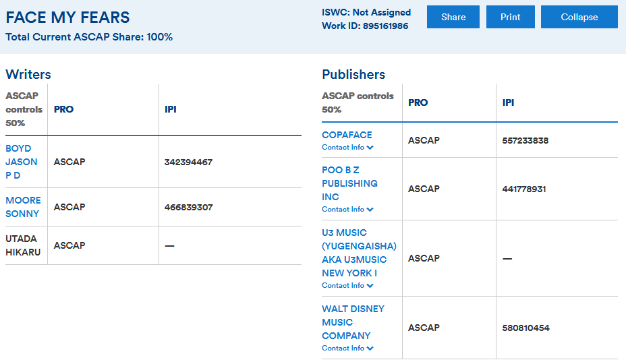The image size is (626, 364).
Task: Expand Contact Info under U3 MUSIC
Action: [x=347, y=285]
